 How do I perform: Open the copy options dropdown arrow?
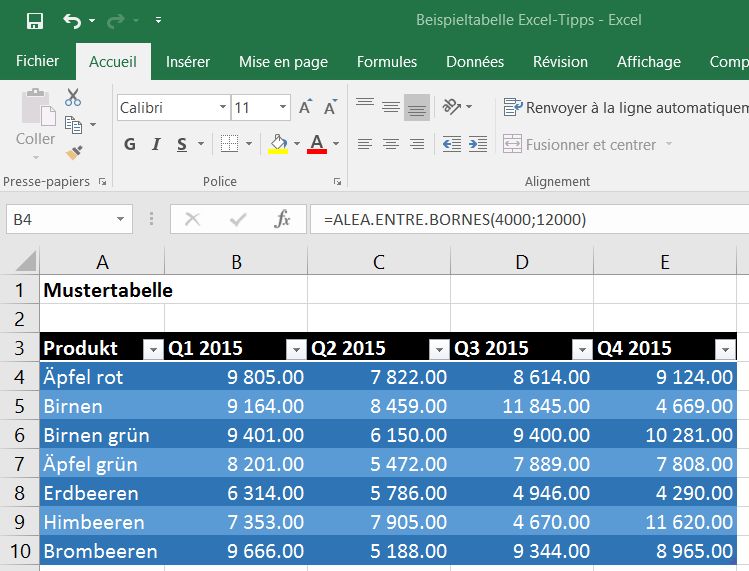[x=93, y=125]
